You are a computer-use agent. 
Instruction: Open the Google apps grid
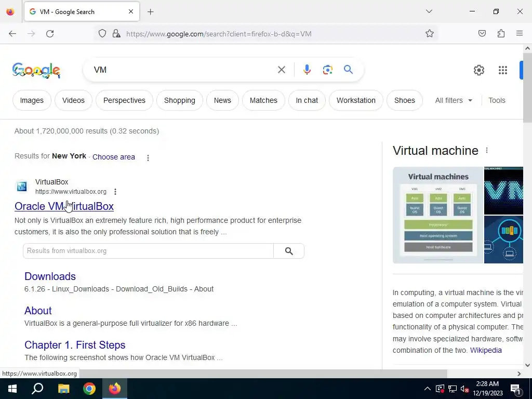click(503, 70)
